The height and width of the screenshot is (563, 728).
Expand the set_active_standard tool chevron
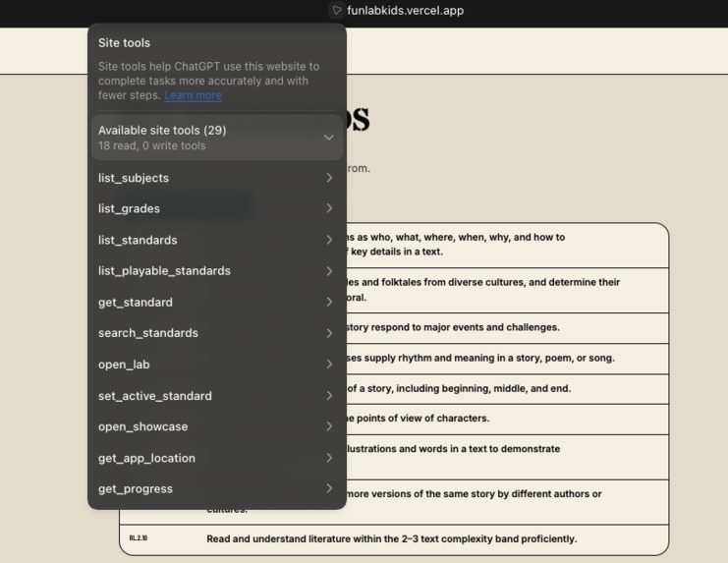[x=329, y=395]
